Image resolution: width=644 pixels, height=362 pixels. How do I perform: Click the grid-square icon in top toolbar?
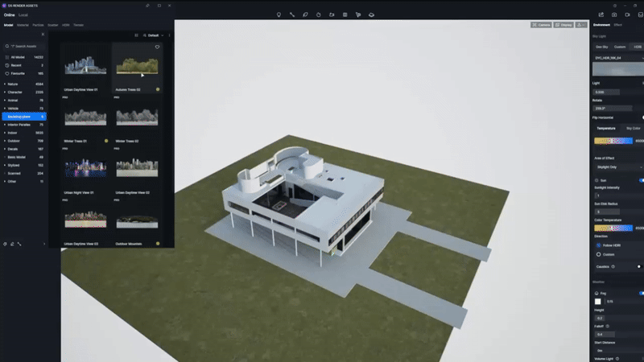(345, 14)
